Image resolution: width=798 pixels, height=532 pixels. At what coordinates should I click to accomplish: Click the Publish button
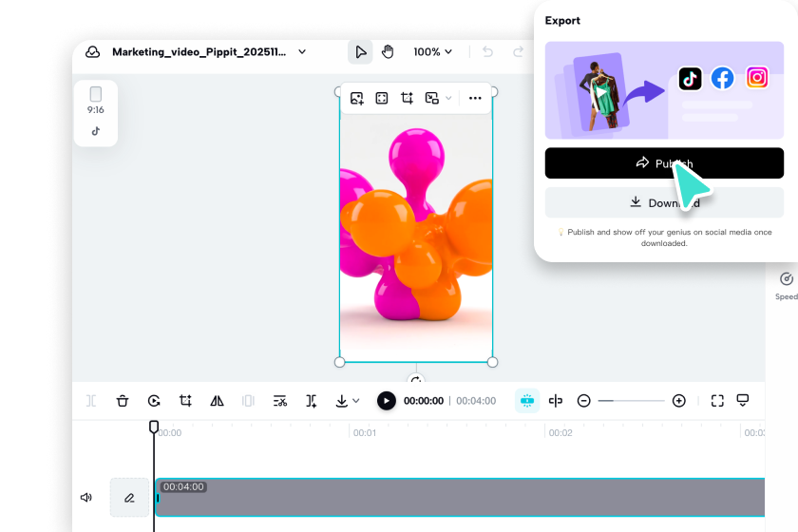tap(664, 163)
